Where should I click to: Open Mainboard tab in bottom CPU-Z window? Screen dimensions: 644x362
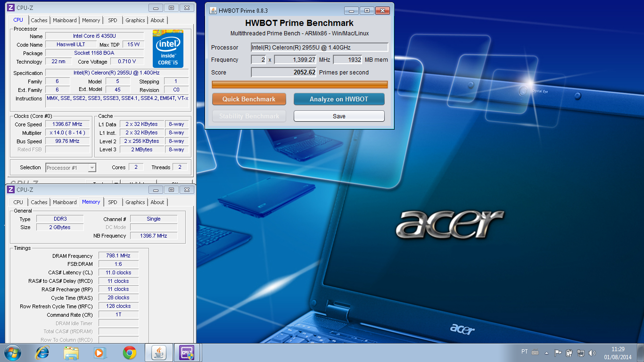(65, 202)
